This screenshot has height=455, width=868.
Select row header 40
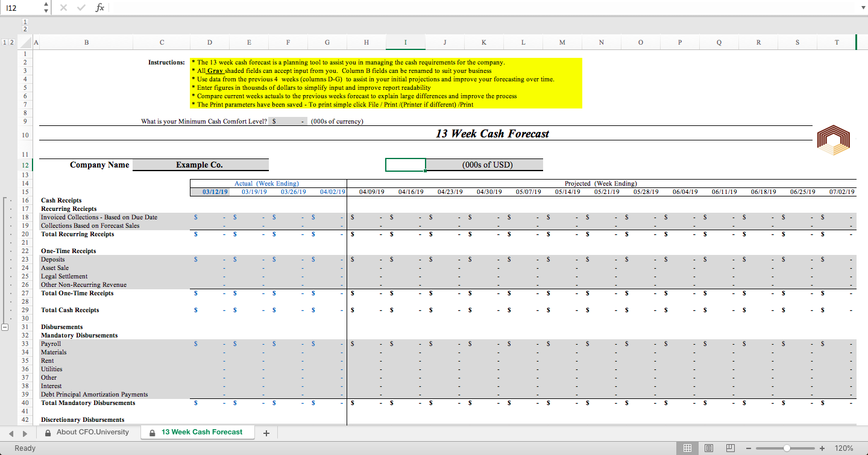(x=25, y=403)
